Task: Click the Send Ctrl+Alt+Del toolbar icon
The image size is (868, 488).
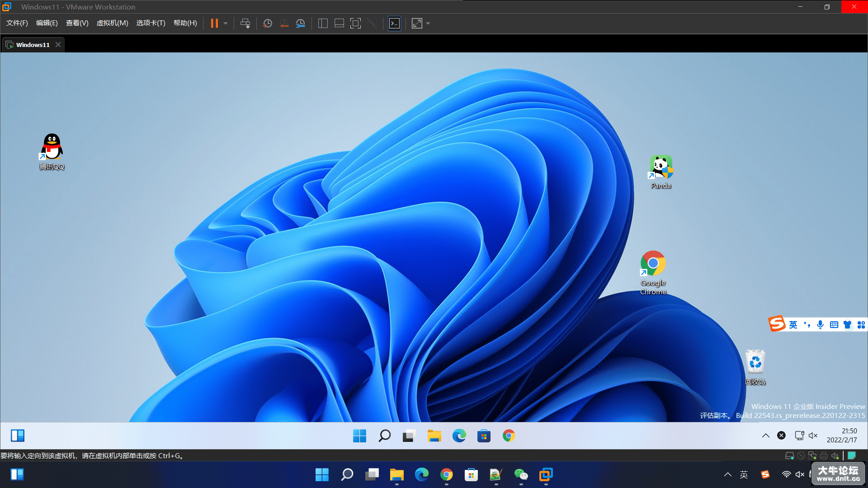Action: [245, 23]
